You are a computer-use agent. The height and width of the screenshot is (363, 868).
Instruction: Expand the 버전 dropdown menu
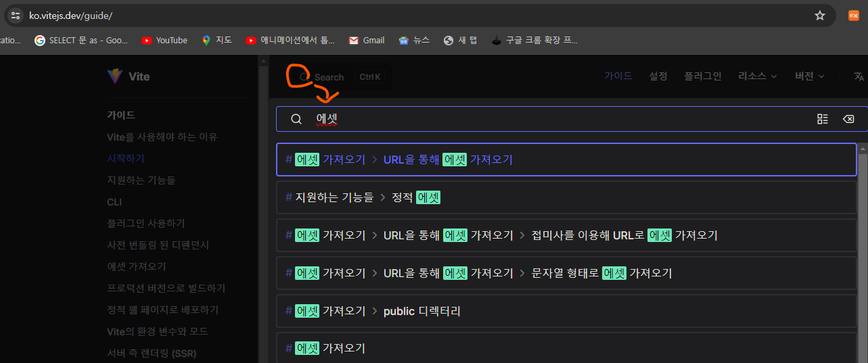(x=810, y=76)
